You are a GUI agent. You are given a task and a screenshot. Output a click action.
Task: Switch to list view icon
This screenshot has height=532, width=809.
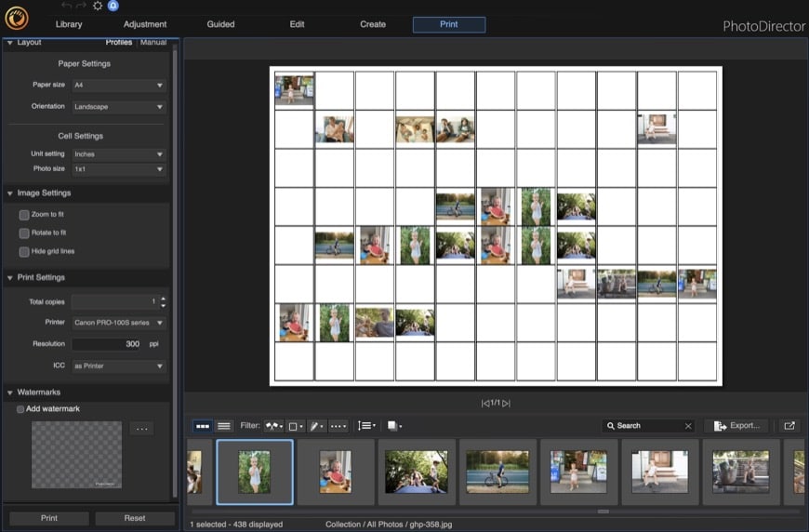224,426
